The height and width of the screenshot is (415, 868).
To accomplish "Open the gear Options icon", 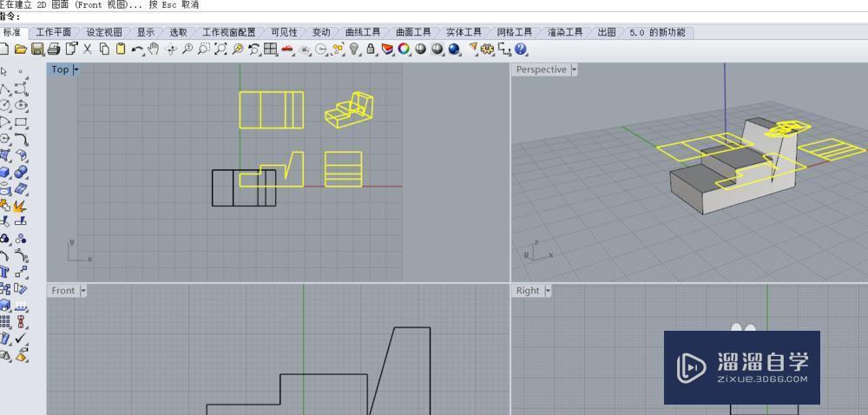I will [x=487, y=49].
